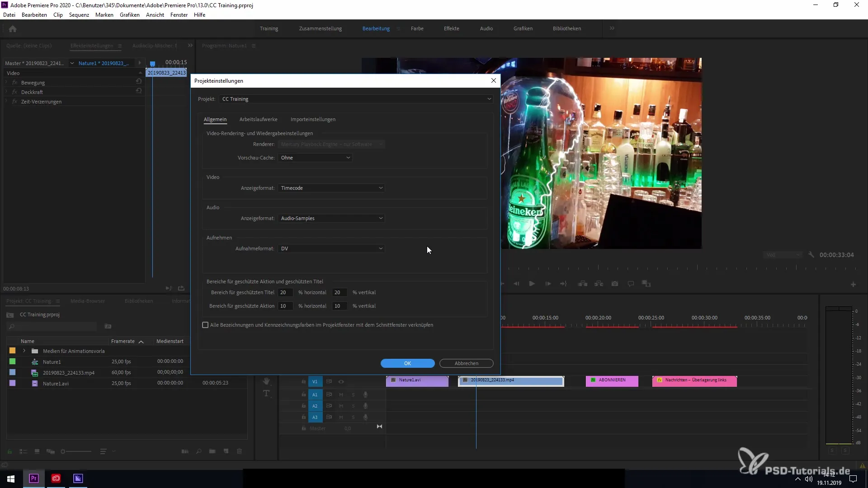The height and width of the screenshot is (488, 868).
Task: Click the Master track meter icon
Action: pyautogui.click(x=379, y=427)
